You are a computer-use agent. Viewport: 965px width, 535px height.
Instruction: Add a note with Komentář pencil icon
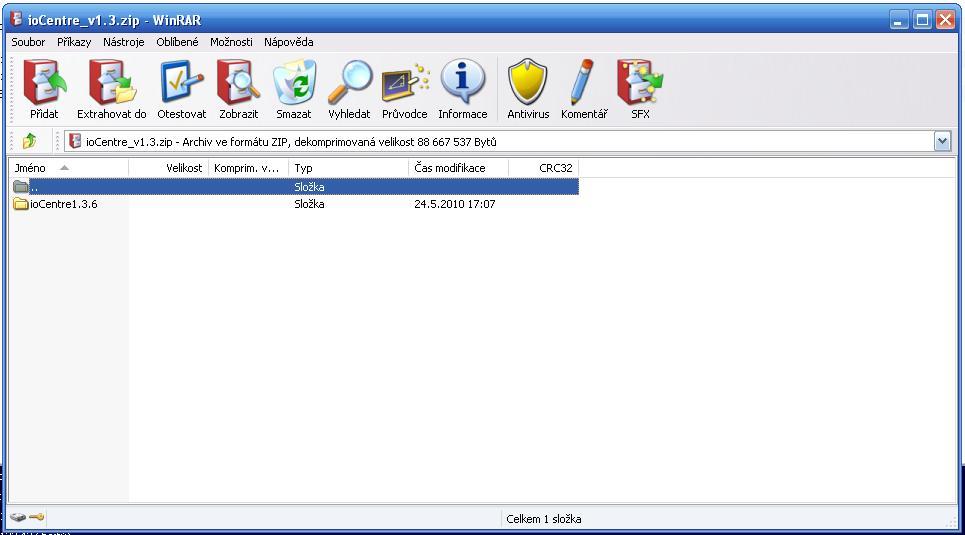point(584,88)
